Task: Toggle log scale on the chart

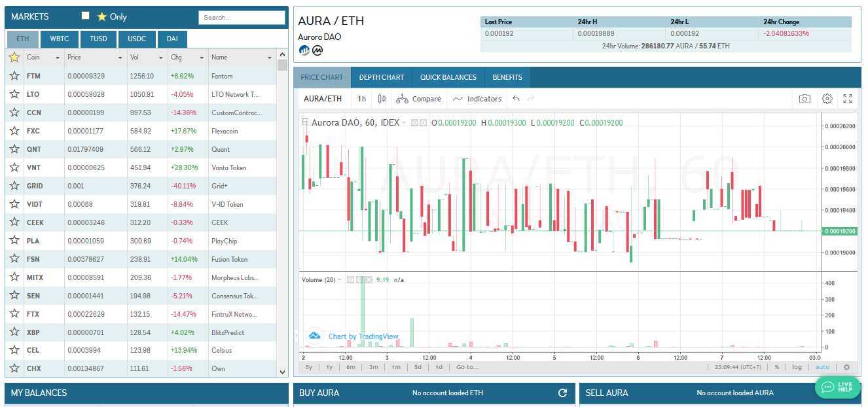Action: (797, 367)
